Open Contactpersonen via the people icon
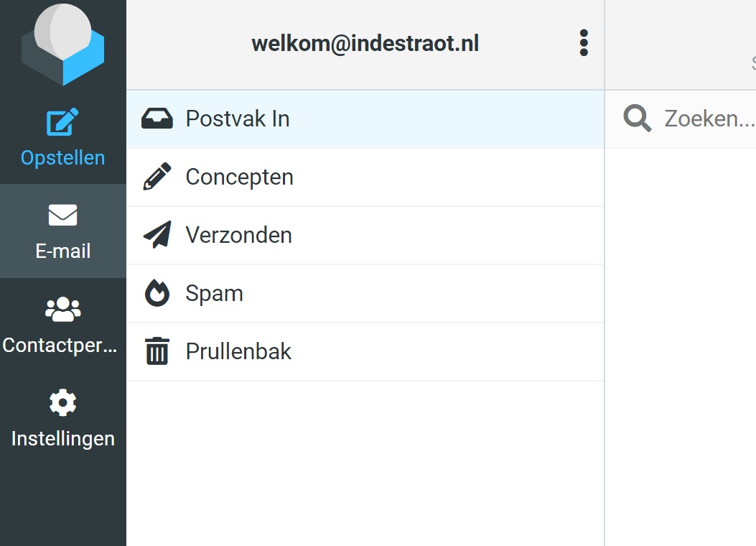This screenshot has width=756, height=546. pos(62,309)
